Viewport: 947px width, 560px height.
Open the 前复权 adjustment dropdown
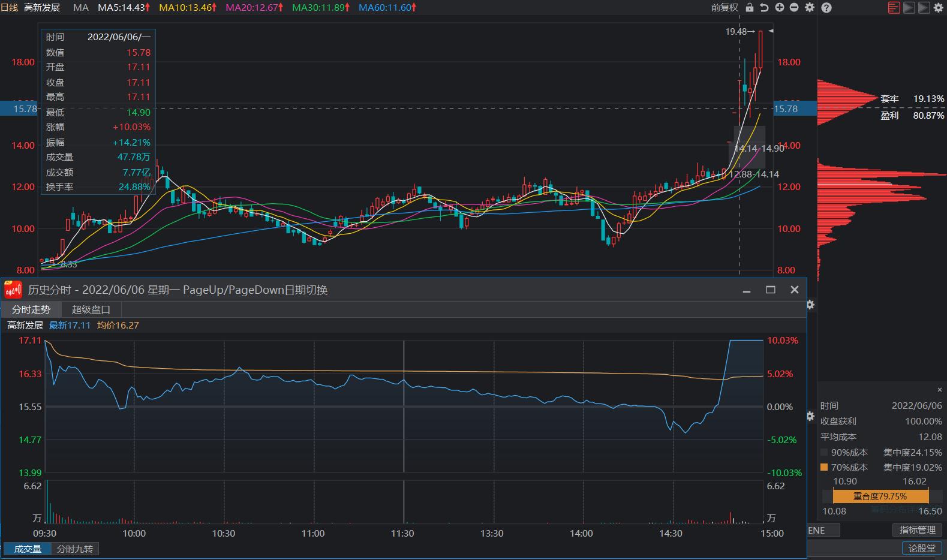(724, 8)
